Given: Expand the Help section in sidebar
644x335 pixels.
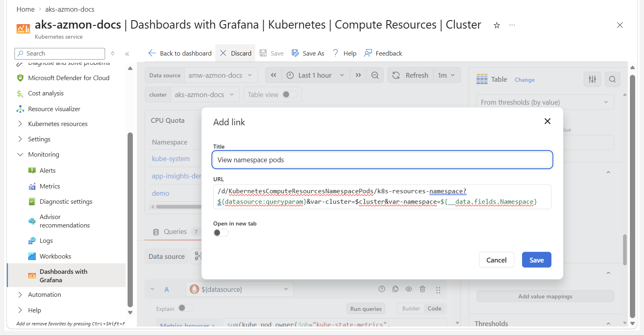Looking at the screenshot, I should (x=20, y=310).
